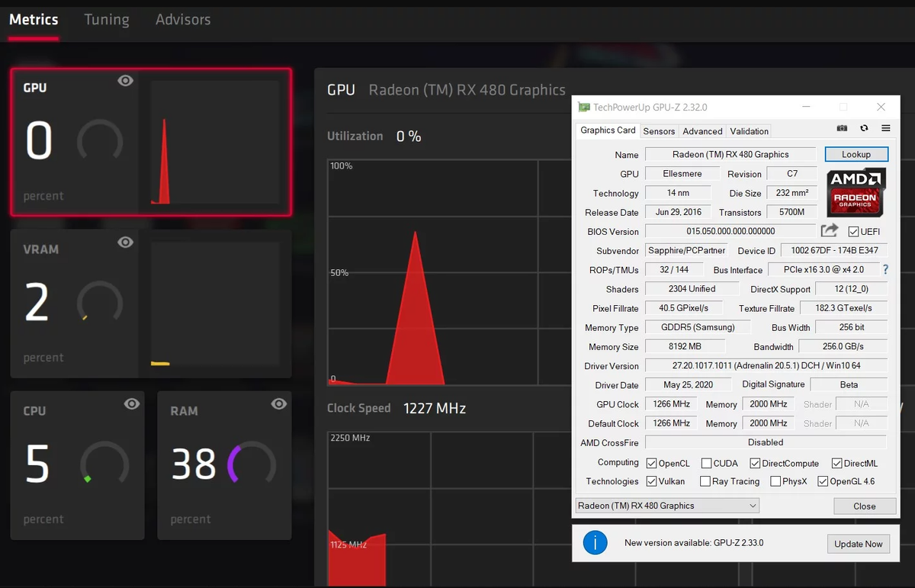Screen dimensions: 915x588
Task: Click the GPU-Z Close button
Action: tap(865, 506)
